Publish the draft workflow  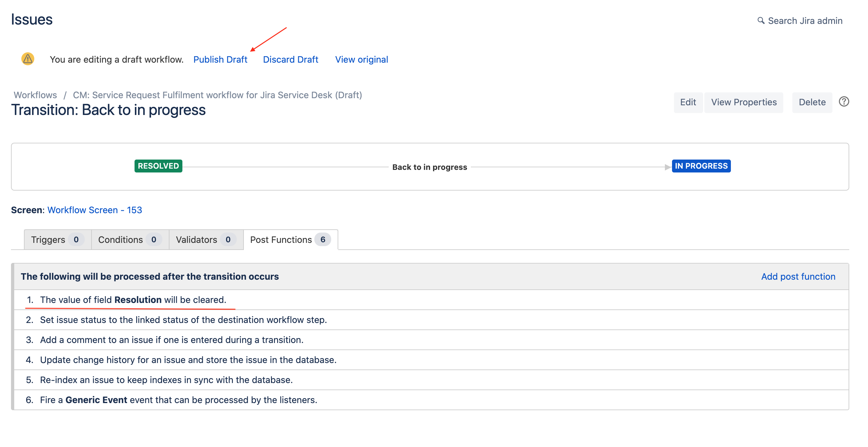[x=220, y=59]
